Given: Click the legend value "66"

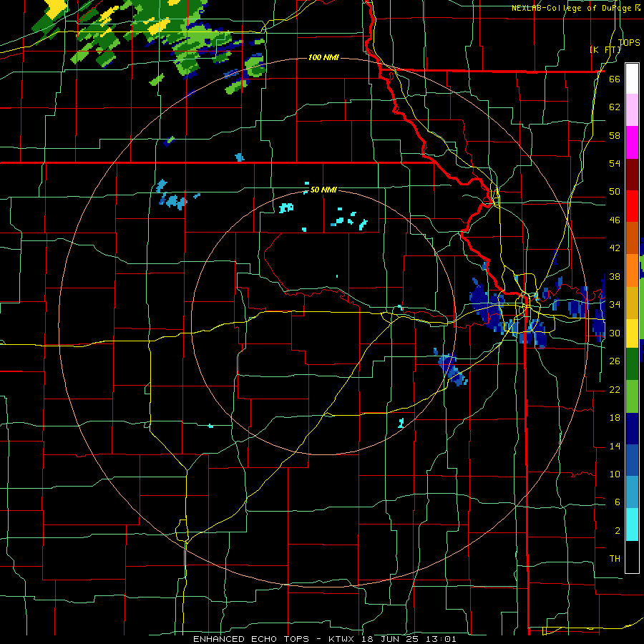Looking at the screenshot, I should 615,79.
